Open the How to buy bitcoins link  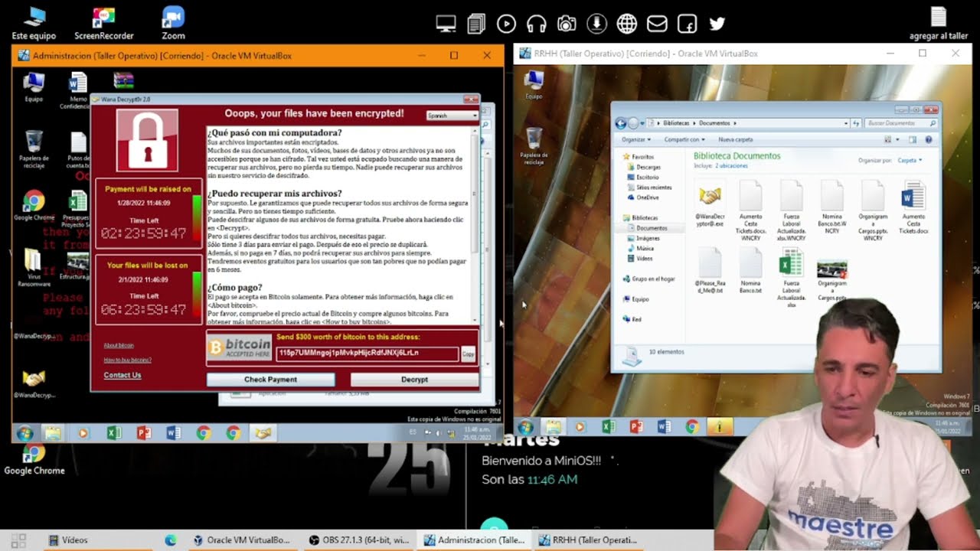point(127,360)
